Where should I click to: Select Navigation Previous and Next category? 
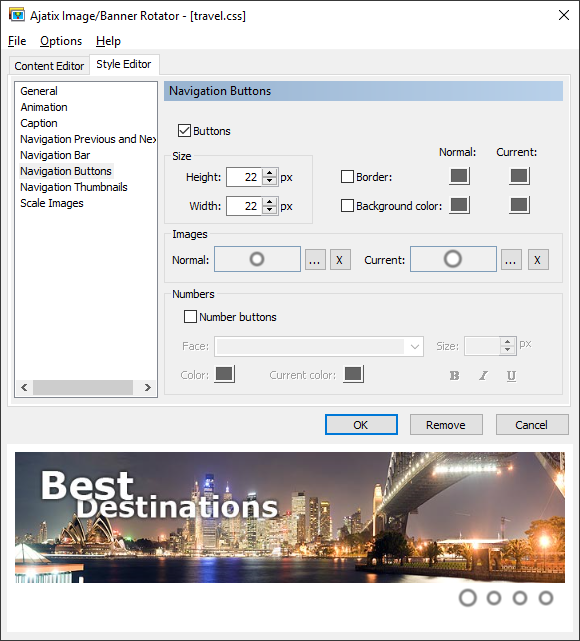pyautogui.click(x=88, y=139)
